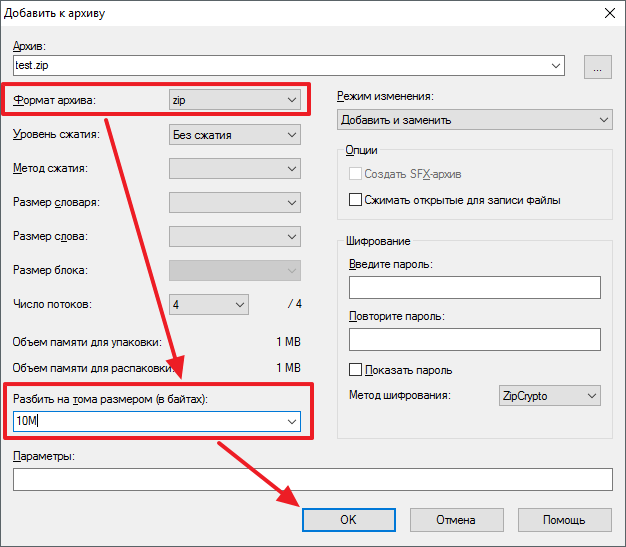This screenshot has height=547, width=626.
Task: Open 'Число потоков' dropdown
Action: (x=209, y=304)
